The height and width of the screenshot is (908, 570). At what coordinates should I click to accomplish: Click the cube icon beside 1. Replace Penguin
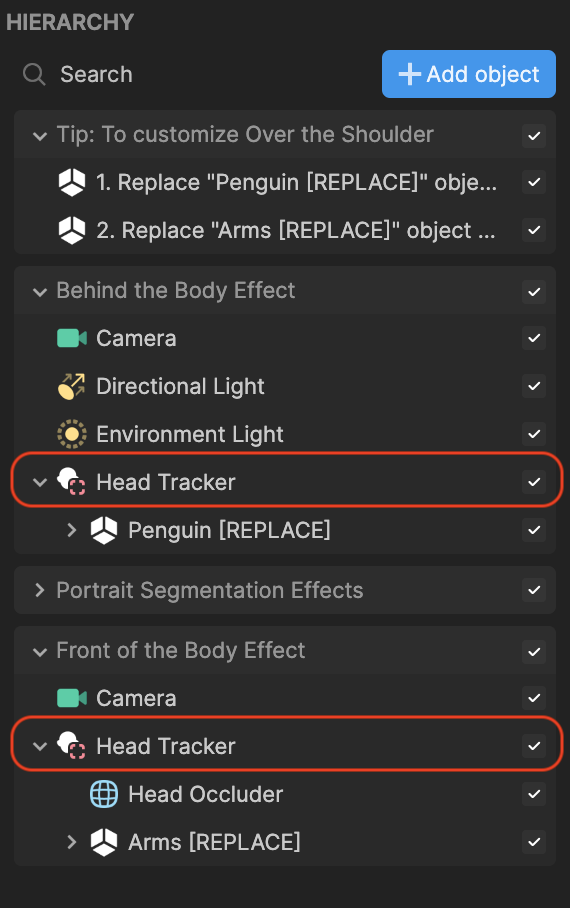coord(72,182)
